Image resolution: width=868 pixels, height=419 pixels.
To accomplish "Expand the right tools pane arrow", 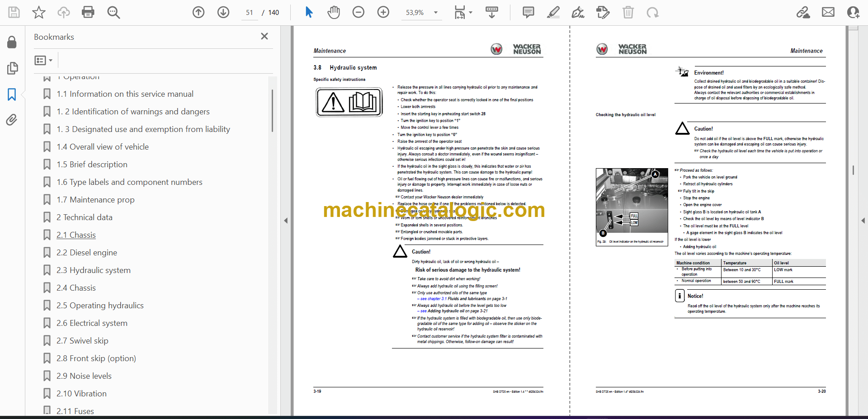I will pos(863,221).
